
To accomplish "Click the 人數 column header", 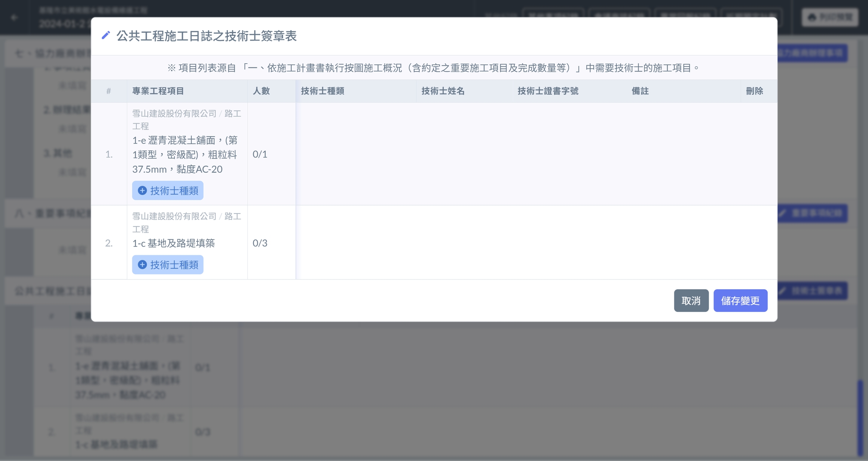I will pos(261,91).
